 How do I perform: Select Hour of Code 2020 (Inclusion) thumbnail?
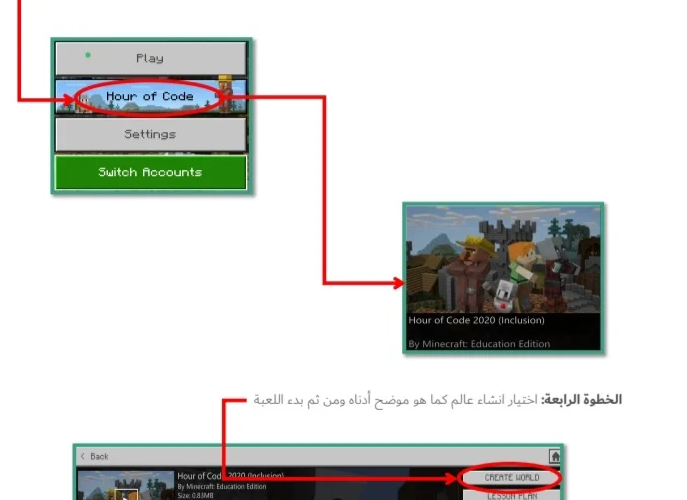click(503, 259)
